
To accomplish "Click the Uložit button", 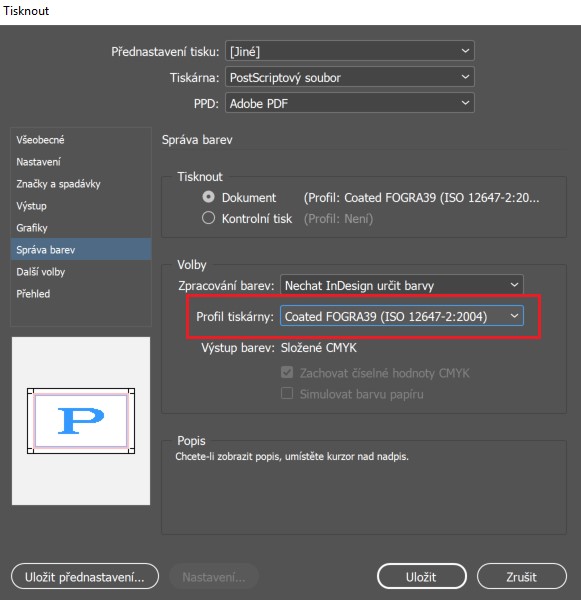I will [x=421, y=576].
